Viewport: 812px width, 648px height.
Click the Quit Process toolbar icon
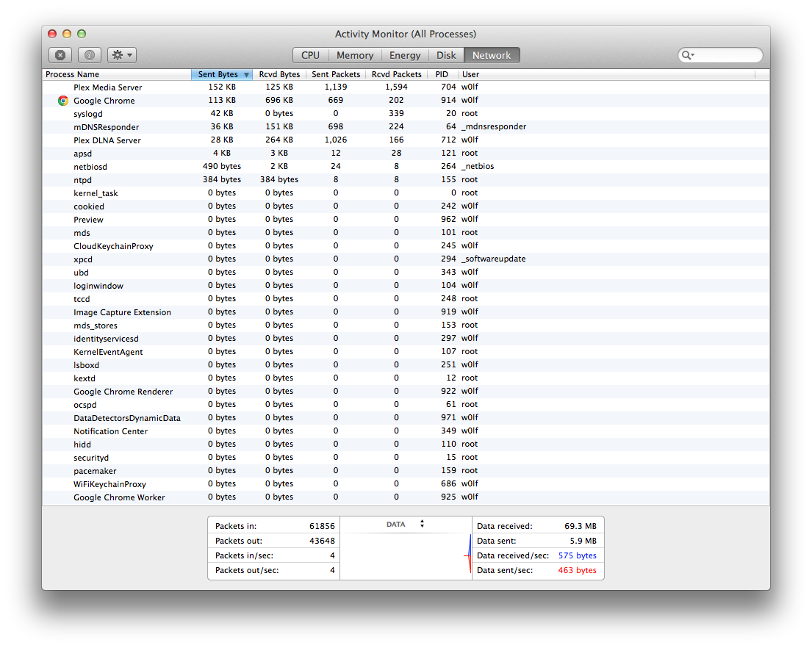click(x=60, y=55)
